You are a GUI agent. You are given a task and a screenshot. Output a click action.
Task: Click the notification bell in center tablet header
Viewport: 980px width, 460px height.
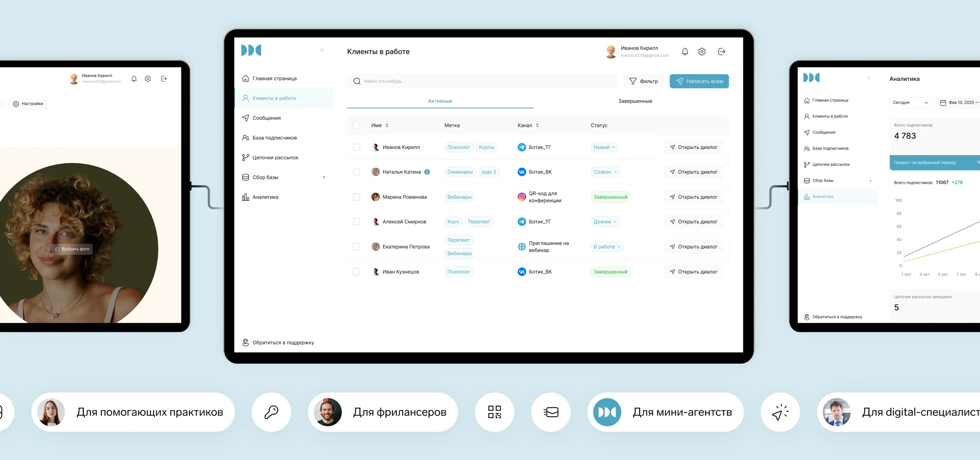click(685, 52)
